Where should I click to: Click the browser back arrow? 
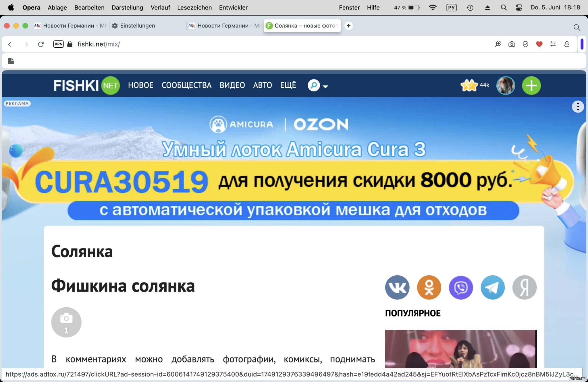coord(10,44)
